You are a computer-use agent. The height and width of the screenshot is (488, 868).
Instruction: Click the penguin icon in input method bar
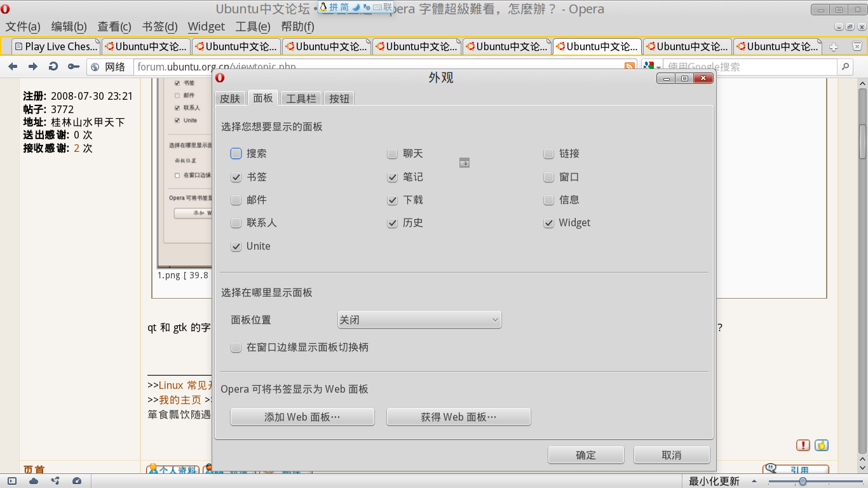point(323,7)
